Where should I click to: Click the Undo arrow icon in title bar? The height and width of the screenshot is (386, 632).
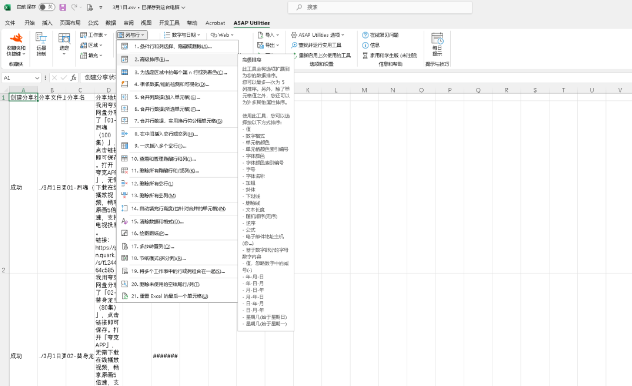click(x=74, y=7)
